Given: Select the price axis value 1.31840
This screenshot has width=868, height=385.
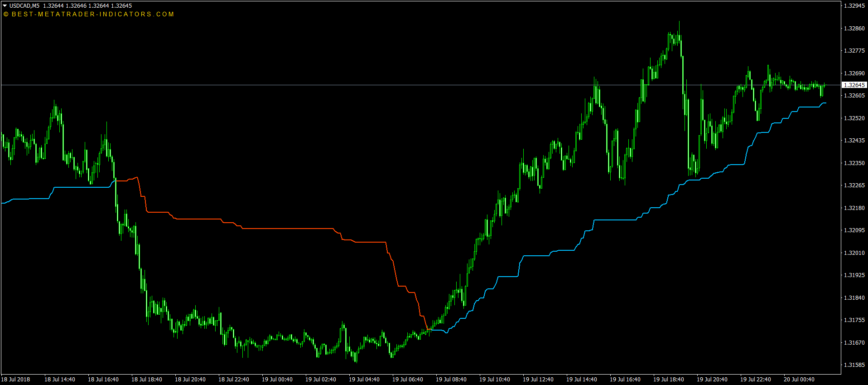Looking at the screenshot, I should tap(854, 297).
